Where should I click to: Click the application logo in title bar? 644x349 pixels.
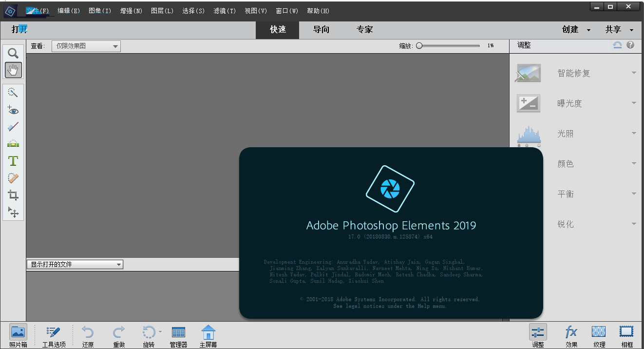point(10,10)
